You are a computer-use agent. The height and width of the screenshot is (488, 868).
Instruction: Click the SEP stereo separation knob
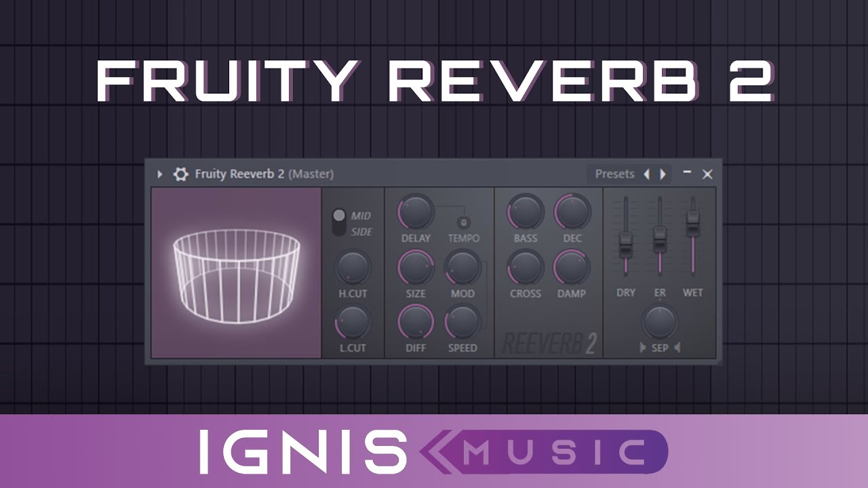[660, 322]
